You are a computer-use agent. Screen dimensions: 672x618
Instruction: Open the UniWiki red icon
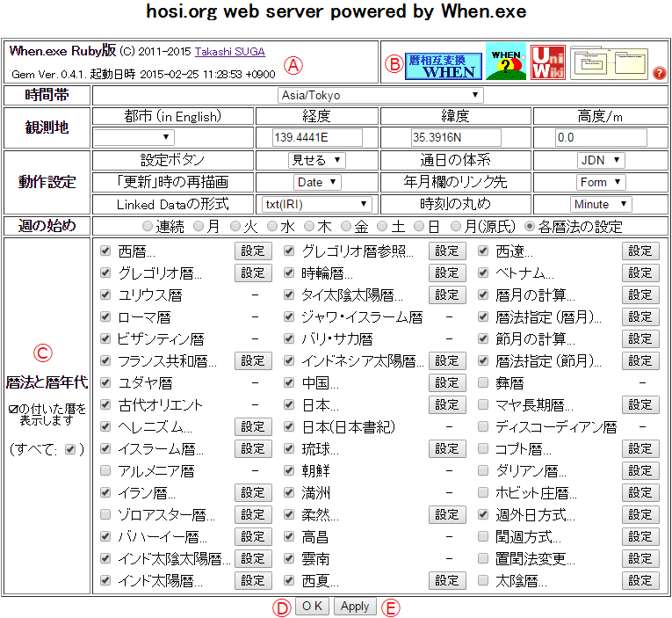547,62
